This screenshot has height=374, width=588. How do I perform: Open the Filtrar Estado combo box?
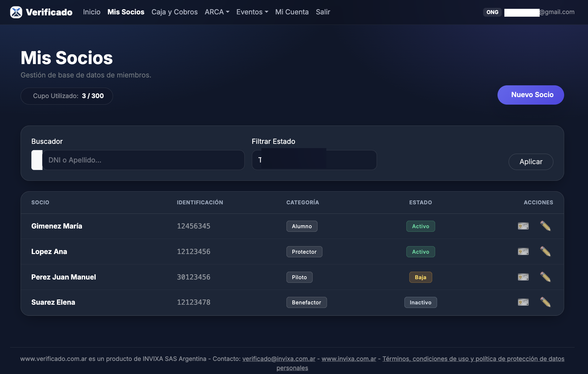tap(314, 160)
